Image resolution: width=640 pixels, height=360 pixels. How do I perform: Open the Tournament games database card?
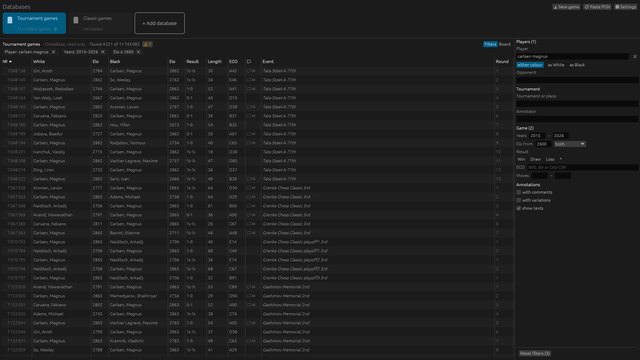(34, 23)
